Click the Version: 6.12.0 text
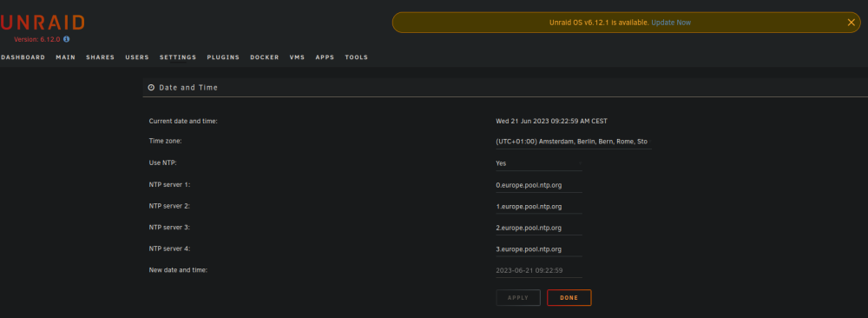This screenshot has height=318, width=868. 37,39
